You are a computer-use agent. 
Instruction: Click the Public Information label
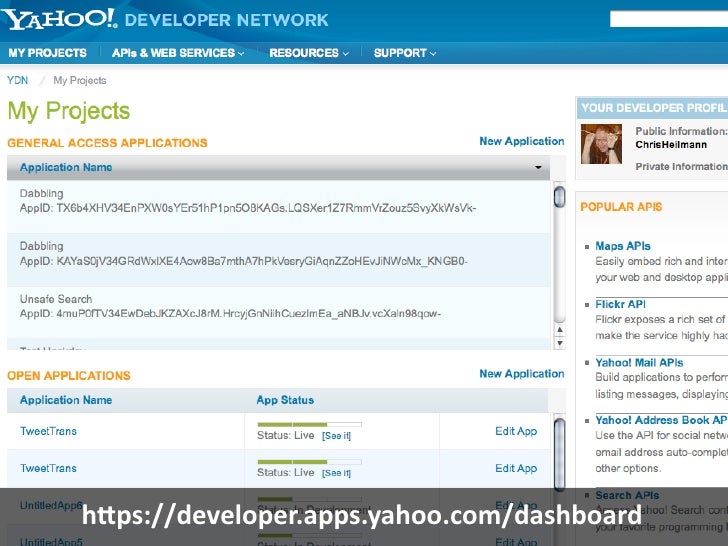pyautogui.click(x=682, y=131)
